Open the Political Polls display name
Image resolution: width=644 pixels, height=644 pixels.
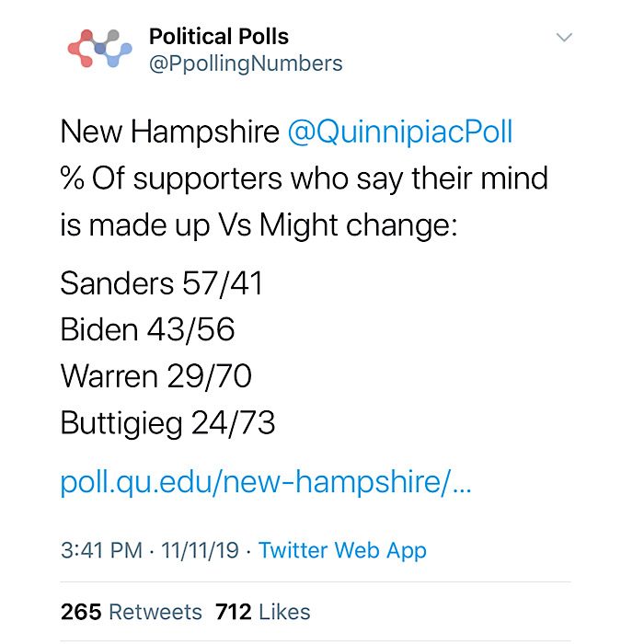[219, 36]
